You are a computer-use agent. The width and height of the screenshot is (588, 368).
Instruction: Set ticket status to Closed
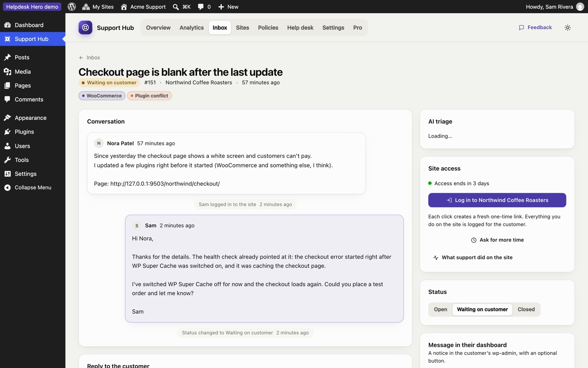[x=526, y=310]
